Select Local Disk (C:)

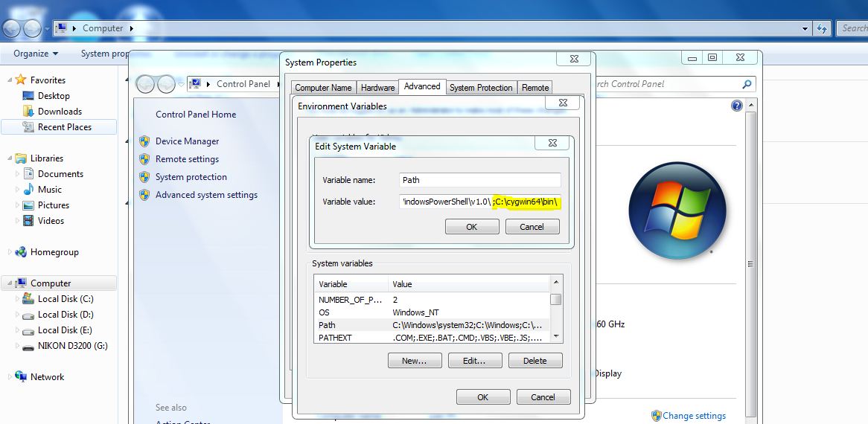point(66,298)
